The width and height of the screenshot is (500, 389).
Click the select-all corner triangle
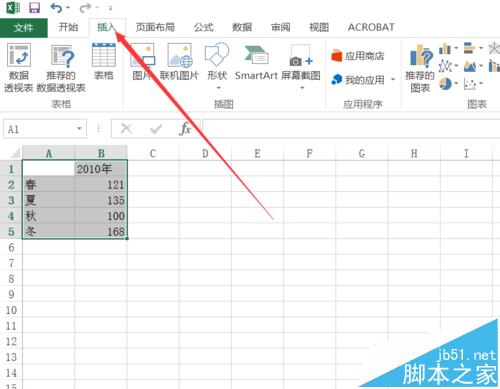click(15, 153)
